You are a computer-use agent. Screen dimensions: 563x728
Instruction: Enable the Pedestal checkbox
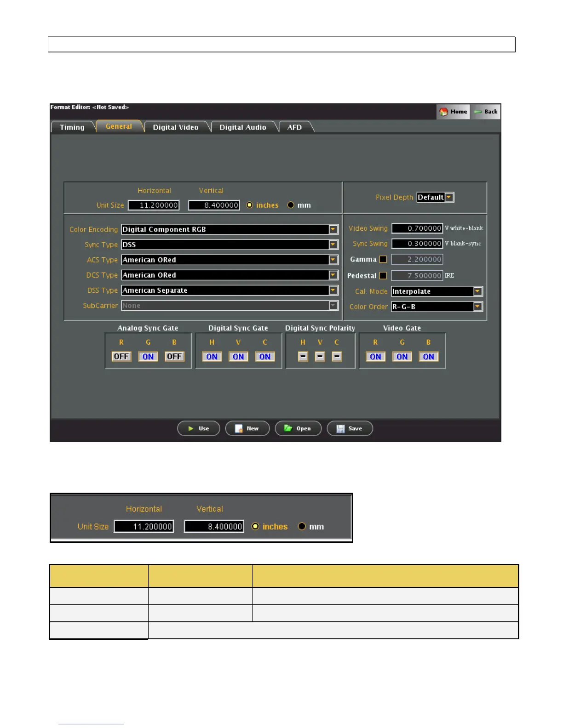point(383,275)
